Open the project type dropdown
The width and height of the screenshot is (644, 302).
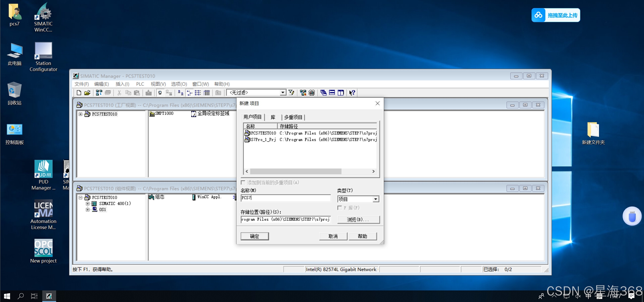375,199
